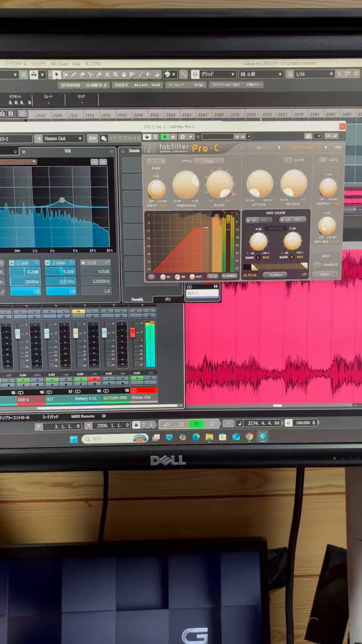Viewport: 362px width, 644px height.
Task: Open the VST Cloud menu
Action: coord(58,63)
